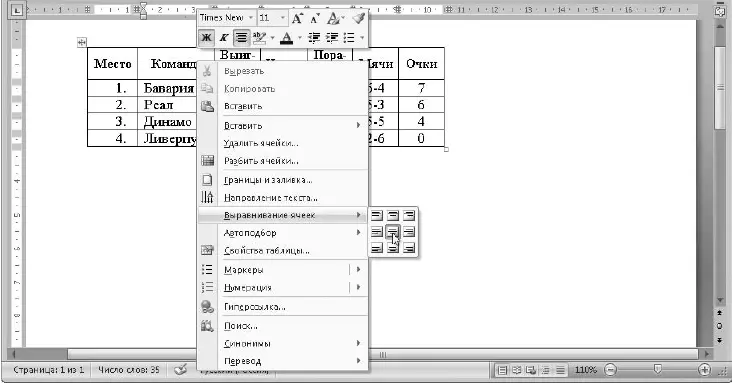This screenshot has height=383, width=732.
Task: Click Поиск… menu entry
Action: tap(282, 326)
